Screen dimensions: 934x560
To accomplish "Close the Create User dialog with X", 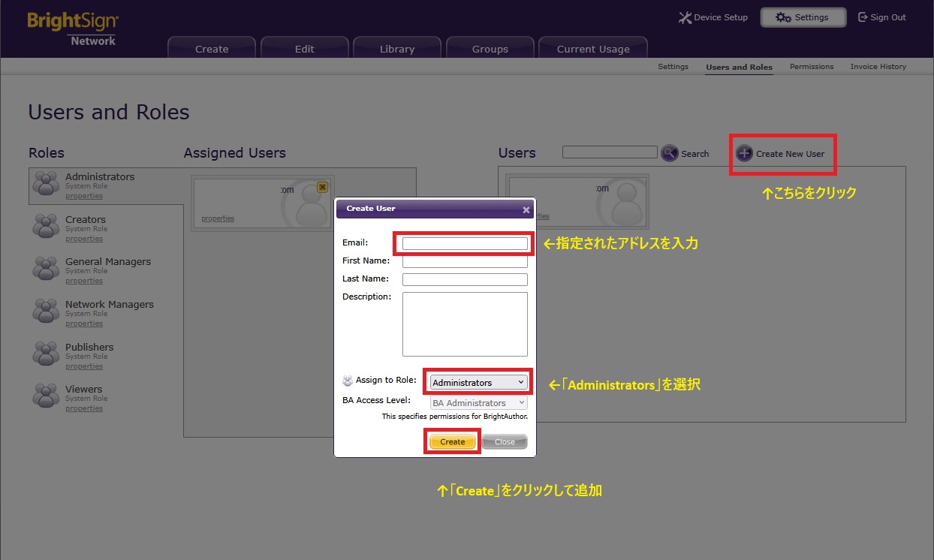I will pos(526,209).
